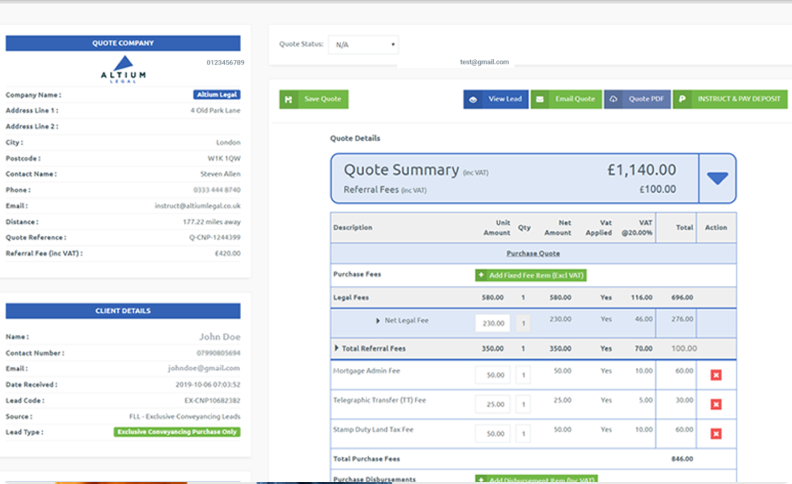Click the Telegraphic Transfer Fee quantity field
The width and height of the screenshot is (792, 484).
[523, 404]
